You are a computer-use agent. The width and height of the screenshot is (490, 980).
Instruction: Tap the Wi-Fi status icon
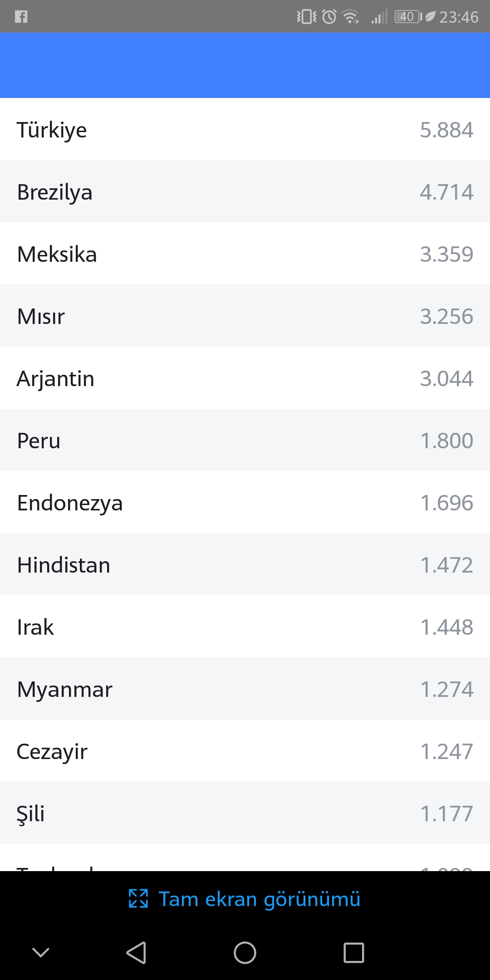click(x=351, y=17)
